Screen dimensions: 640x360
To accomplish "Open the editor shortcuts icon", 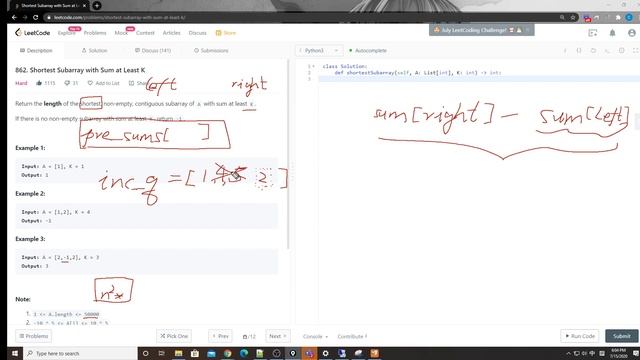I will (607, 51).
